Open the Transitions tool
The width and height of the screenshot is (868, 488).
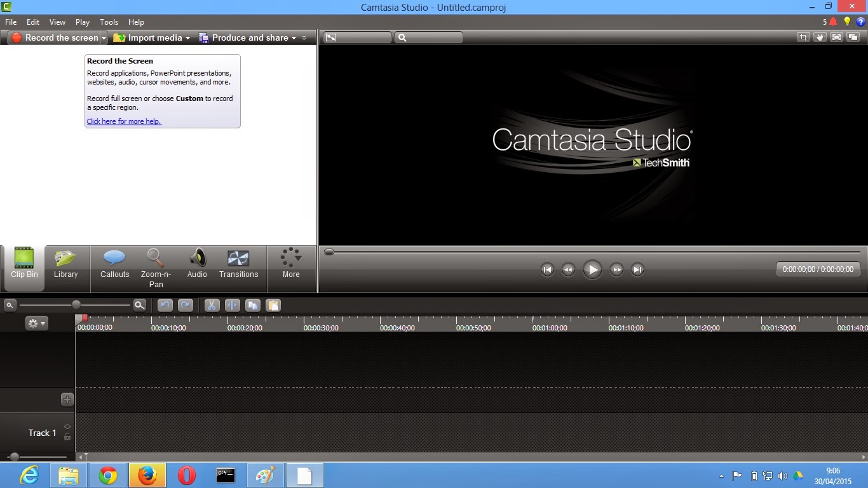point(238,264)
